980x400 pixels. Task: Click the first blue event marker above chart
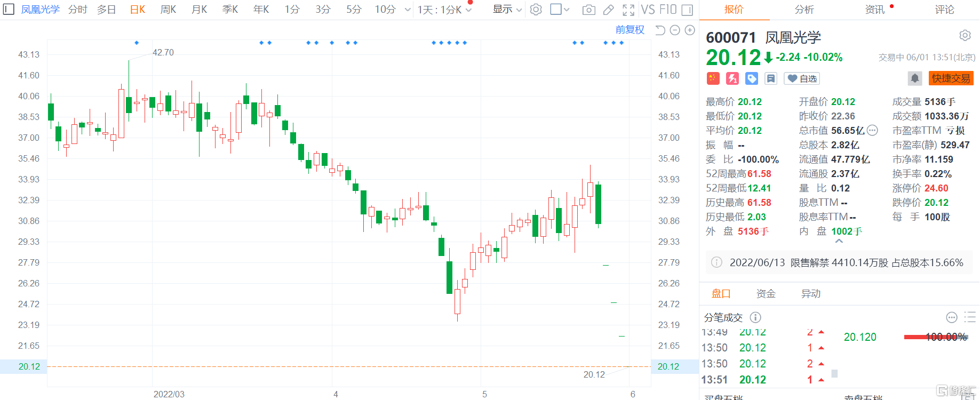coord(137,43)
